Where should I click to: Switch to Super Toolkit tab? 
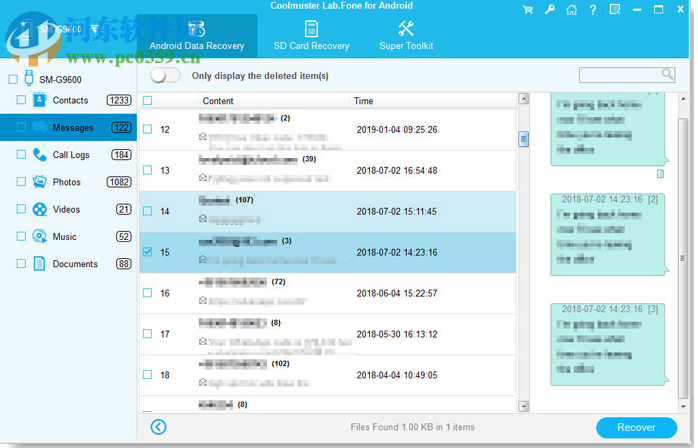click(406, 36)
